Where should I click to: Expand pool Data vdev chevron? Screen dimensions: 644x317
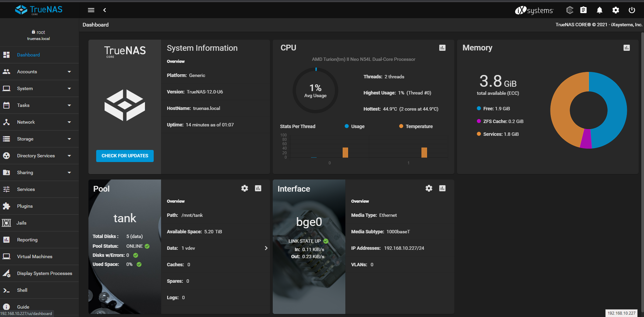tap(266, 248)
